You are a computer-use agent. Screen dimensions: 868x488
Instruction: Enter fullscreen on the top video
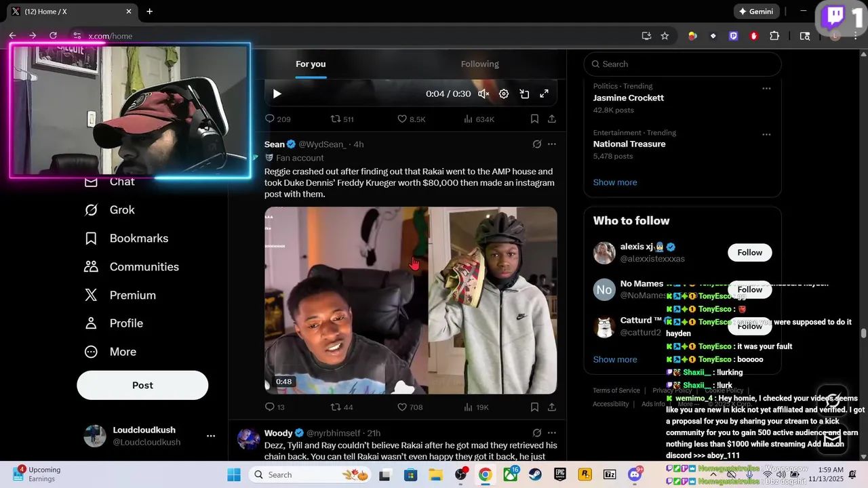coord(544,94)
